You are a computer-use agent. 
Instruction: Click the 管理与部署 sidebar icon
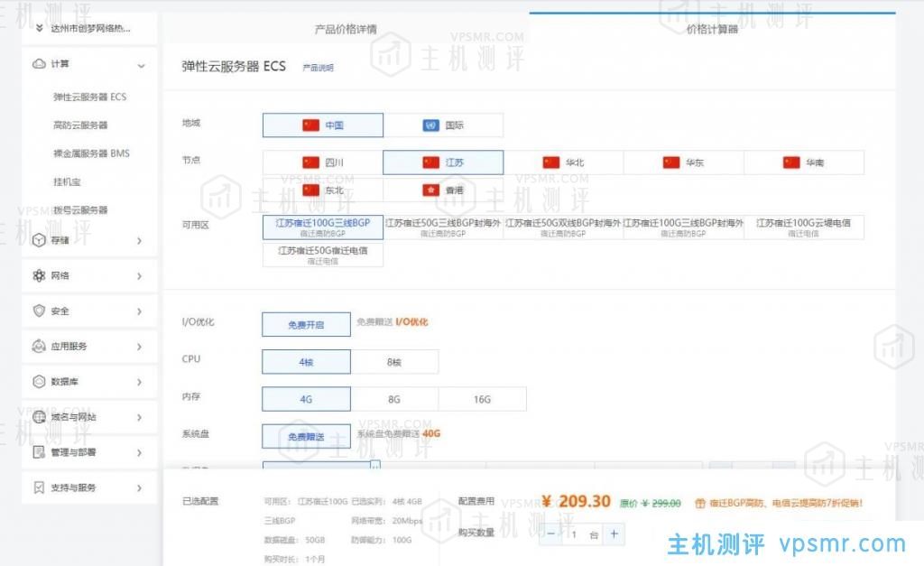pos(39,452)
